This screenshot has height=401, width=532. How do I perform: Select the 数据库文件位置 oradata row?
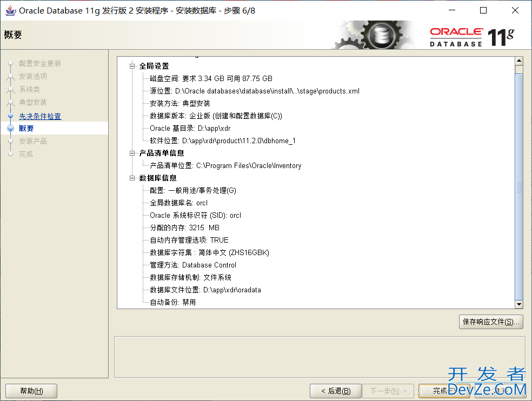click(205, 290)
